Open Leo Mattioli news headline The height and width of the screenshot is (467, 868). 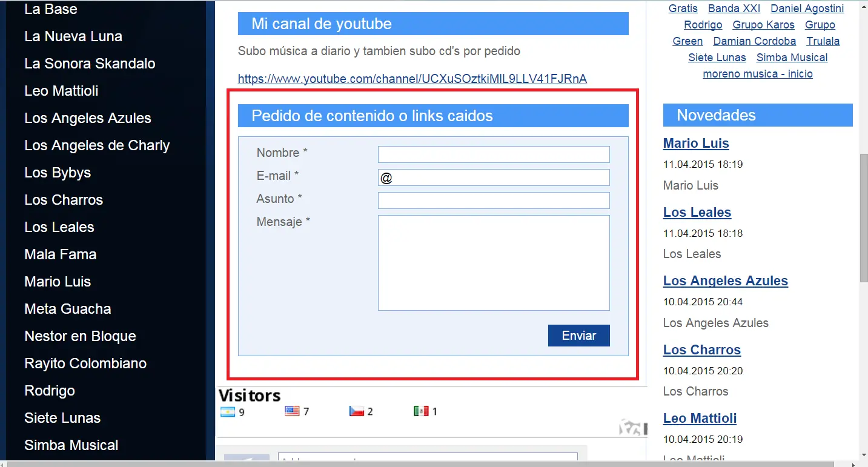pyautogui.click(x=700, y=419)
